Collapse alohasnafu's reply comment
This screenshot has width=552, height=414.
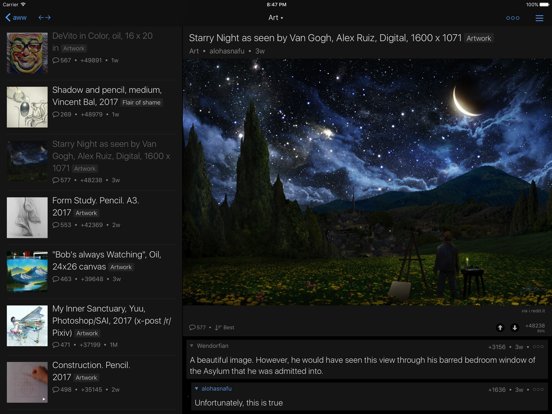(196, 389)
